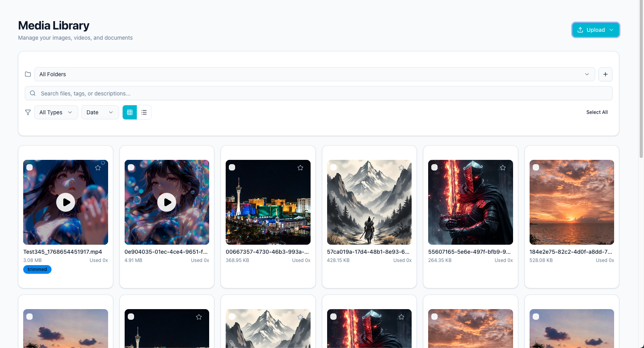Star the red knight image 55607165
Viewport: 644px width, 348px height.
[502, 168]
